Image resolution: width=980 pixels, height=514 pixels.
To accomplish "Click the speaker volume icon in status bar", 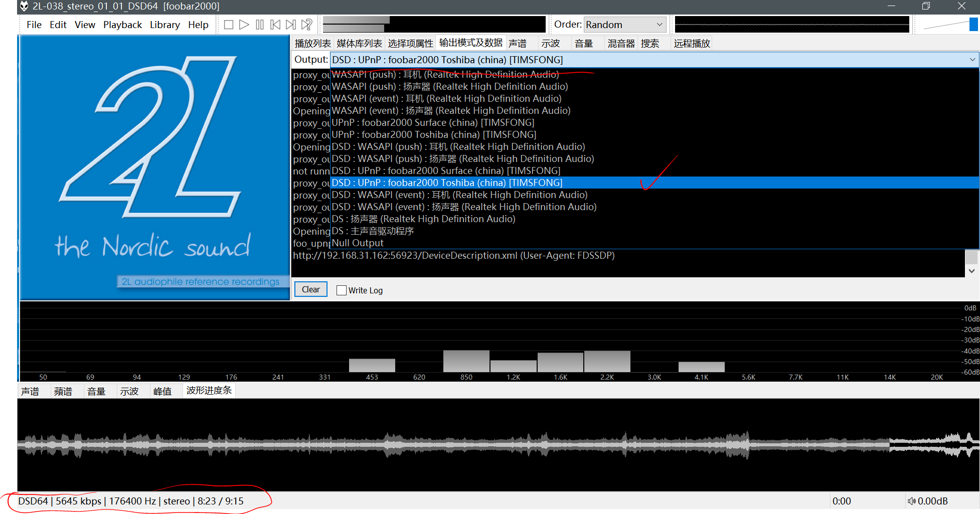I will click(911, 501).
